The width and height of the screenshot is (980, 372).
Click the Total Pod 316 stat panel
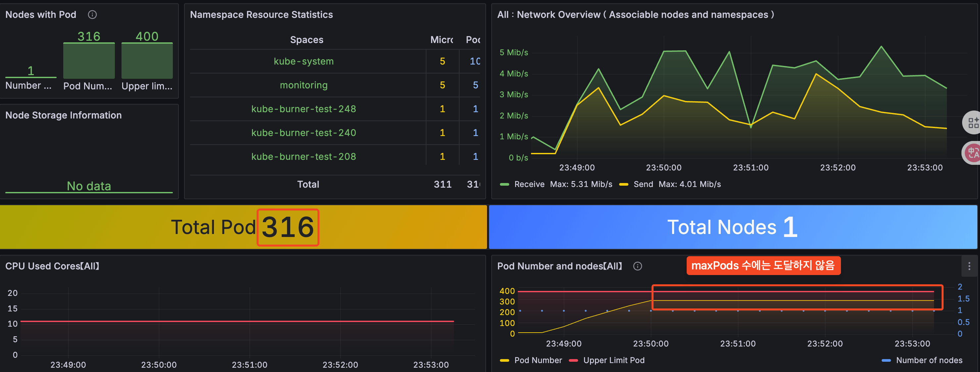243,227
